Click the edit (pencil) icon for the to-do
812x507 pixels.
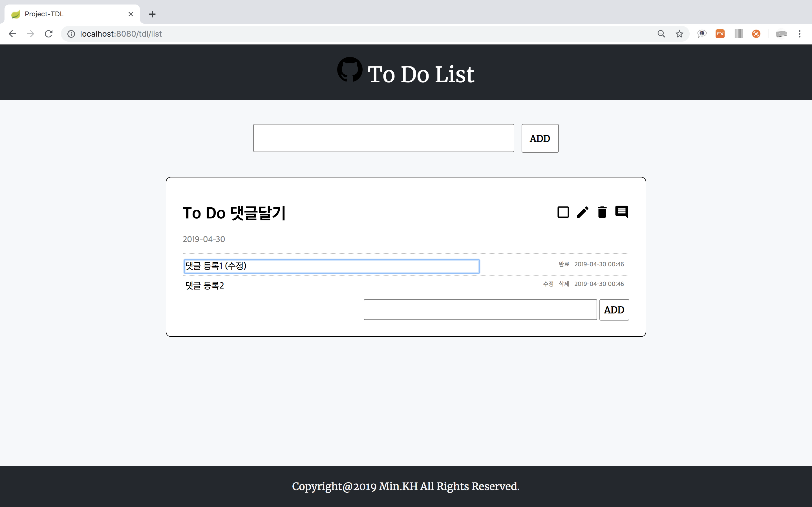582,212
